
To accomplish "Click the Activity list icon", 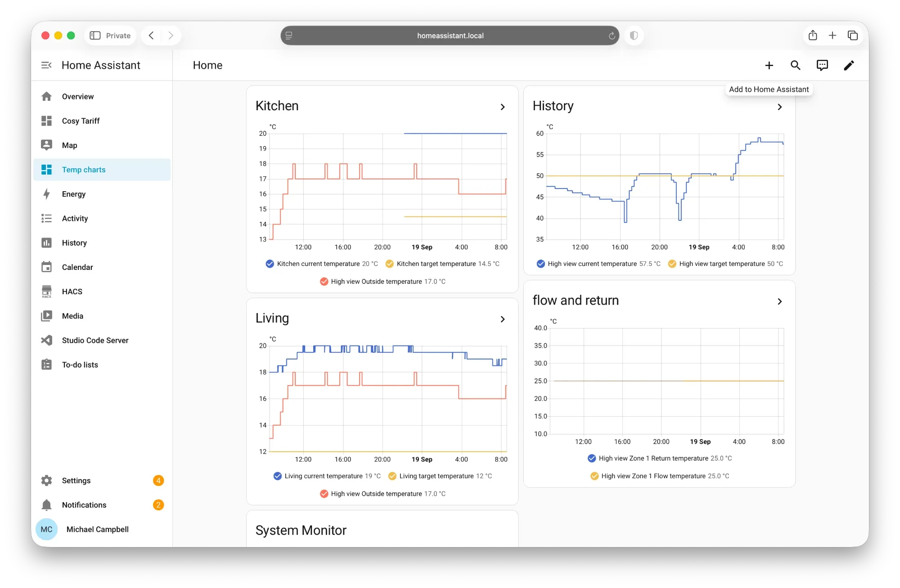I will coord(46,218).
